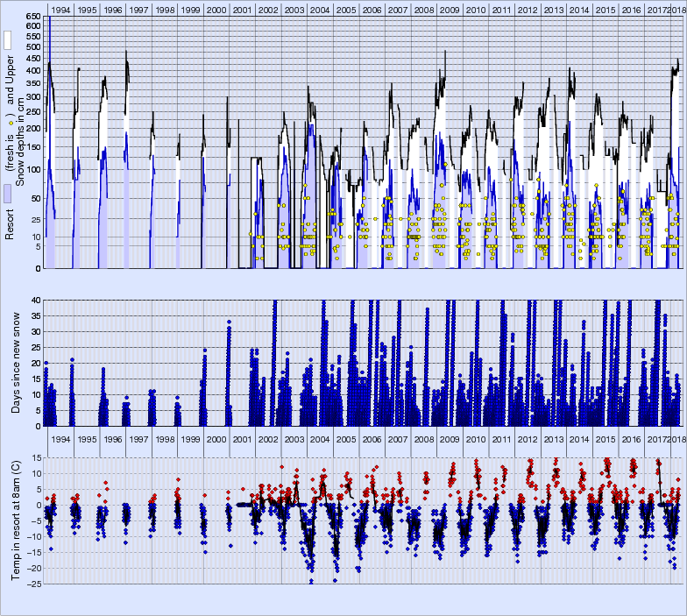687x616 pixels.
Task: Click year 1998 label above temperature chart
Action: pyautogui.click(x=164, y=439)
